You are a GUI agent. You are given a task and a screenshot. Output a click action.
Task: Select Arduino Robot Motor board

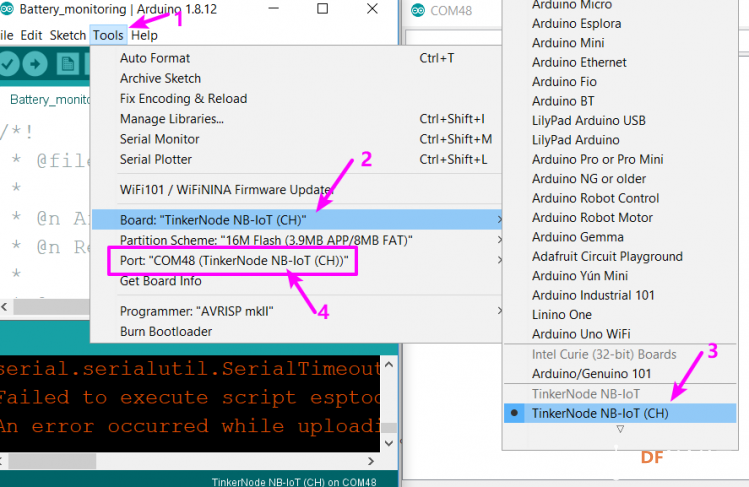tap(620, 218)
